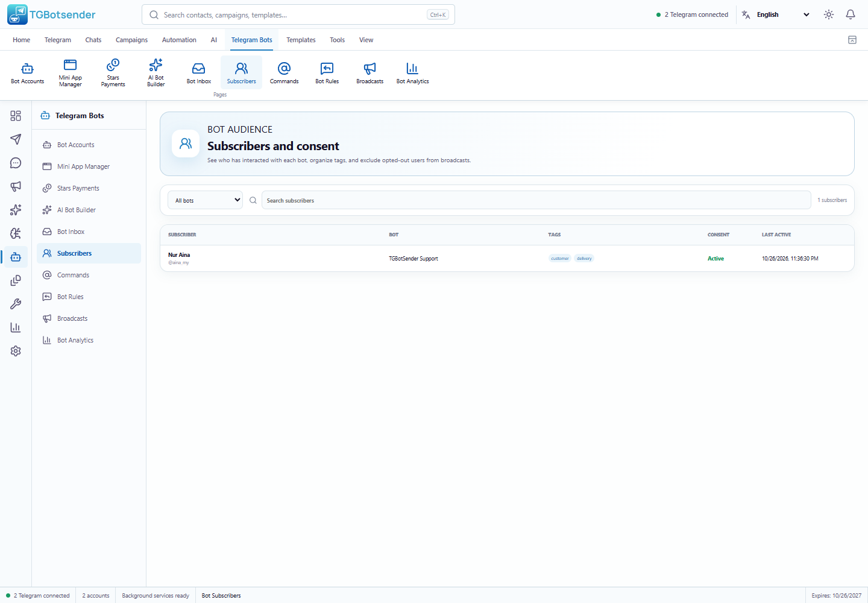Open Stars Payments in sidebar list
Image resolution: width=868 pixels, height=603 pixels.
click(x=89, y=188)
